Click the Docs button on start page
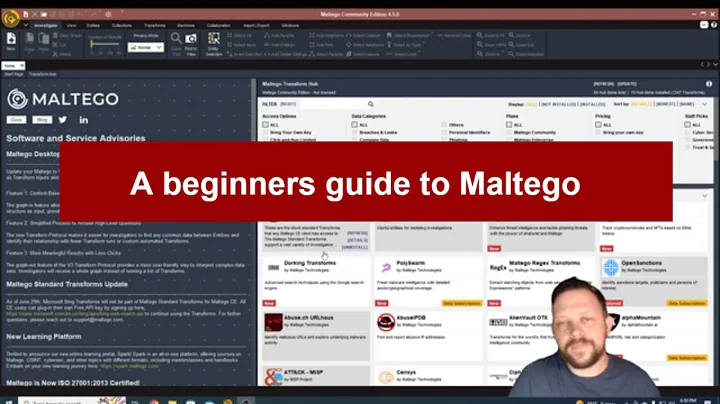This screenshot has height=404, width=720. 16,120
